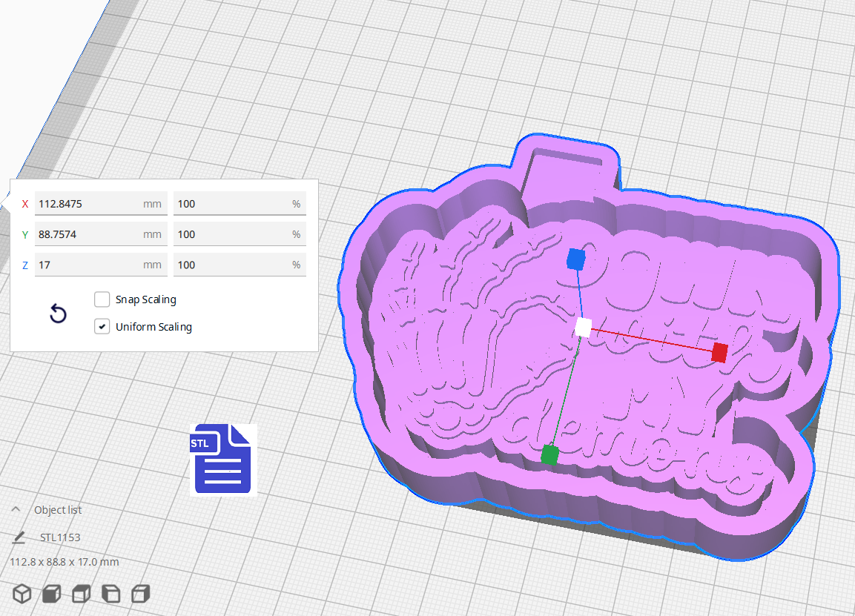Image resolution: width=855 pixels, height=616 pixels.
Task: Switch to the 3D camera view
Action: coord(22,593)
